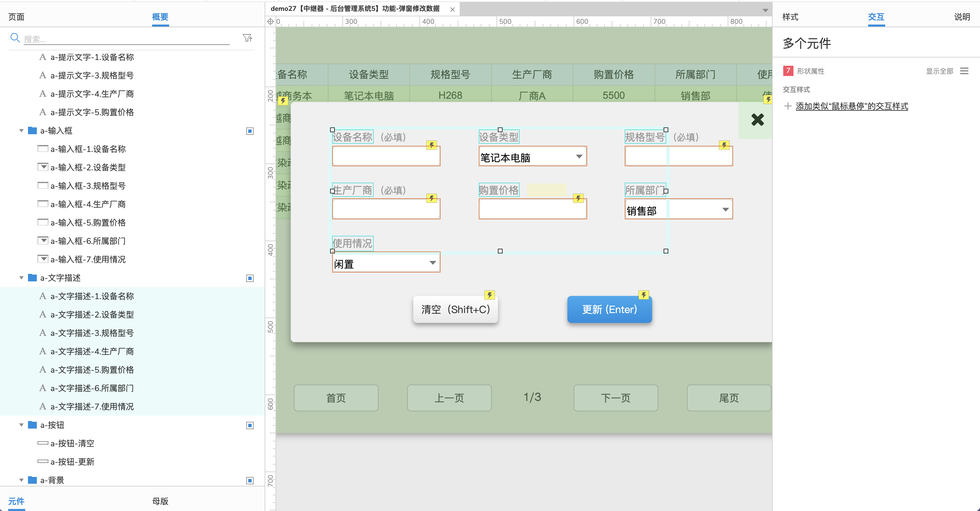Click lightning icon on 生产厂商 input field

pos(431,198)
